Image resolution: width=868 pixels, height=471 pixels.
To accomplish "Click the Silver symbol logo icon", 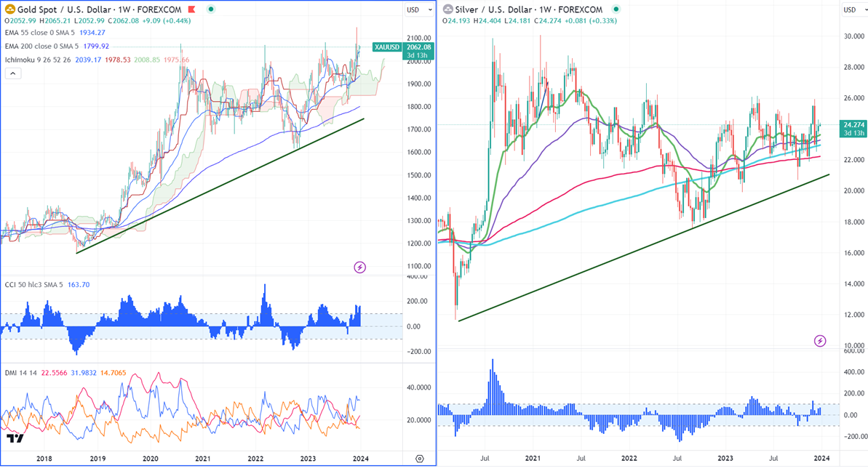I will tap(448, 9).
